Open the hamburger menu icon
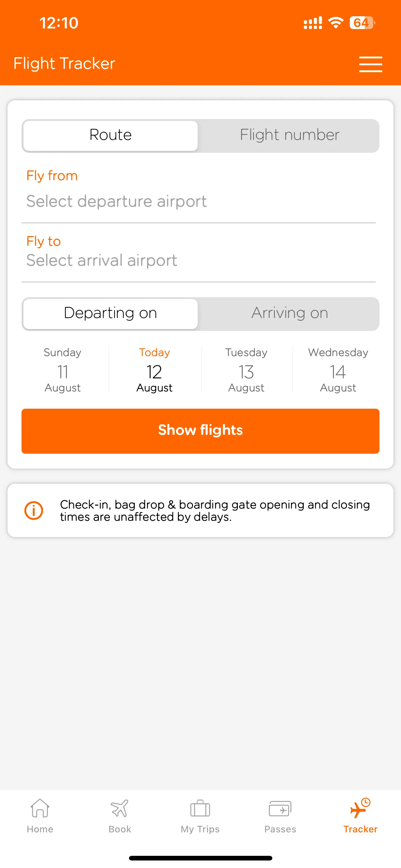 (370, 64)
